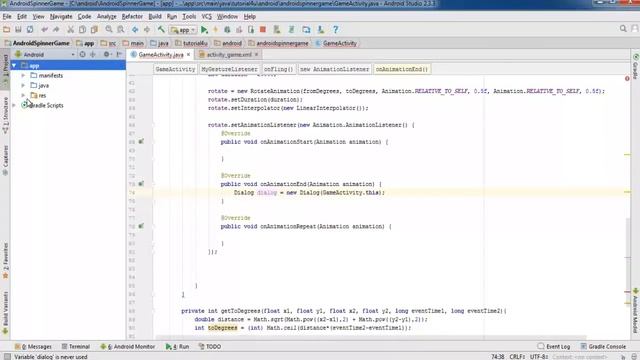
Task: Click the CRLF line separator status entry
Action: point(517,357)
